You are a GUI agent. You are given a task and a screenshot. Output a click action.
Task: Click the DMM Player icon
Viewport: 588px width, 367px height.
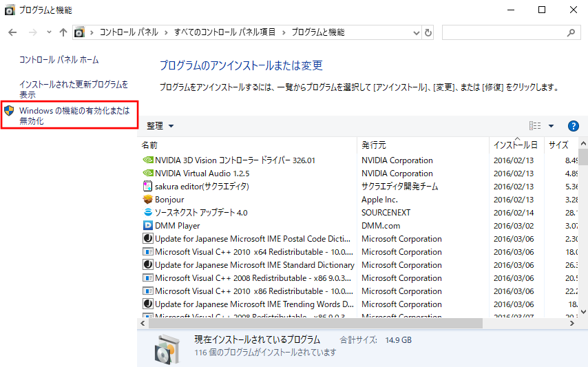pos(148,225)
